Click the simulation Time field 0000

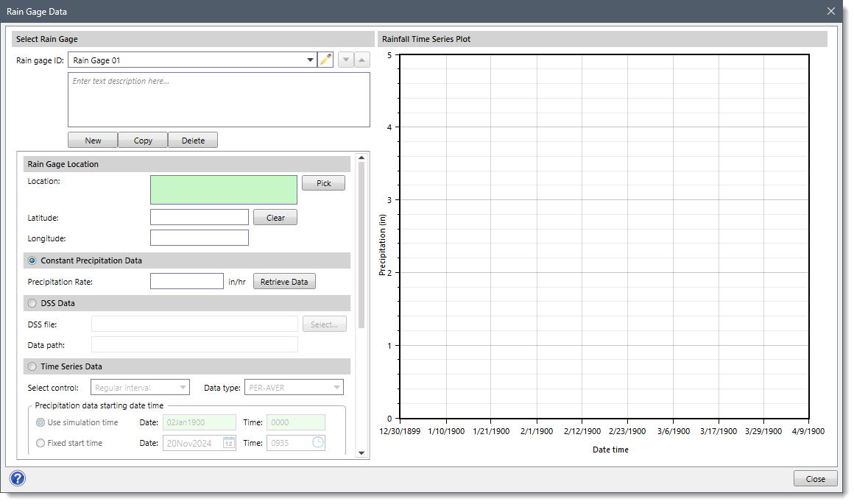(296, 422)
